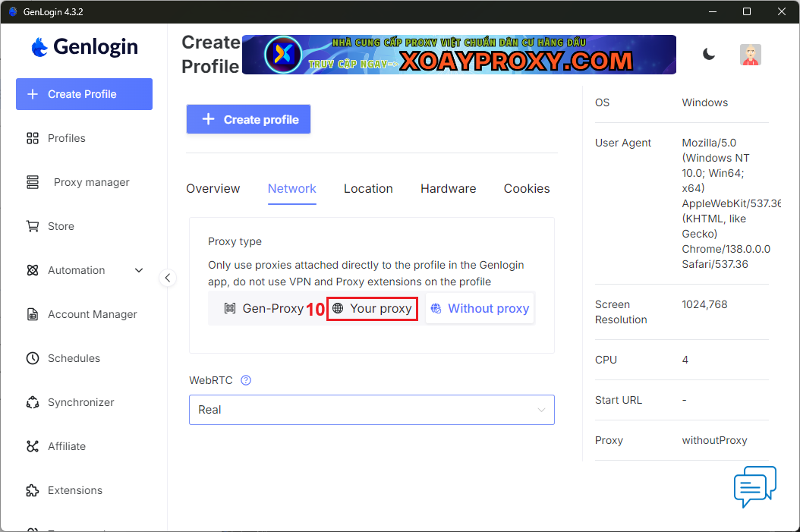800x532 pixels.
Task: Open the user avatar profile menu
Action: point(750,55)
